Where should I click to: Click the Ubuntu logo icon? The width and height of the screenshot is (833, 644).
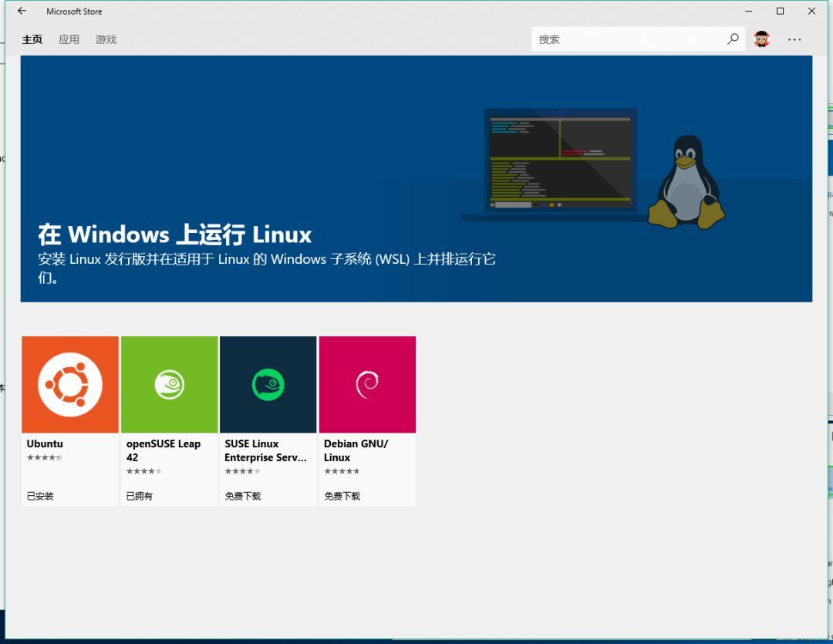(69, 383)
